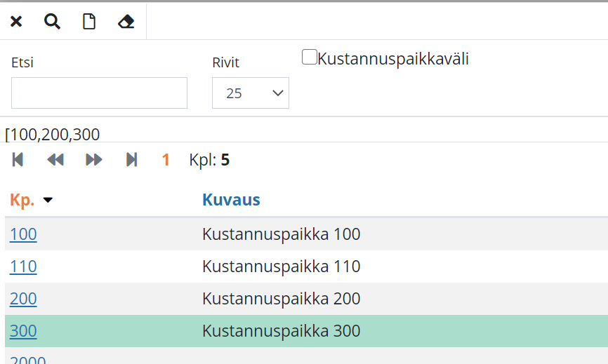Viewport: 608px width, 364px height.
Task: Select the Kustannuspaikka 110 row
Action: click(281, 267)
